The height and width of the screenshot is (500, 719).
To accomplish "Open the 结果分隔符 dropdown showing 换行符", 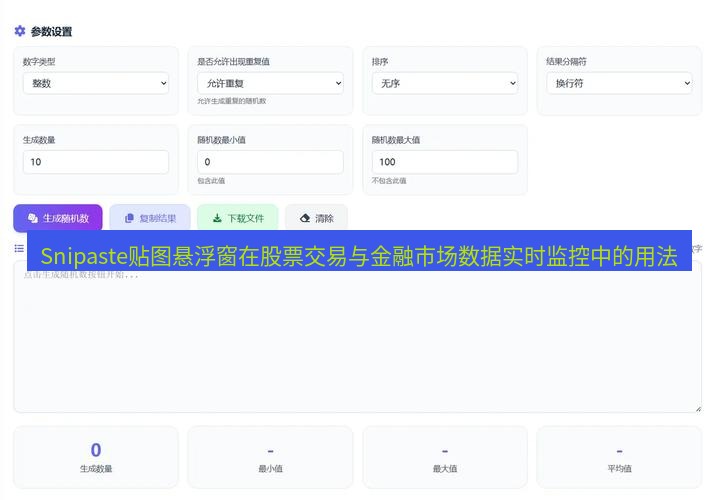I will pos(619,83).
